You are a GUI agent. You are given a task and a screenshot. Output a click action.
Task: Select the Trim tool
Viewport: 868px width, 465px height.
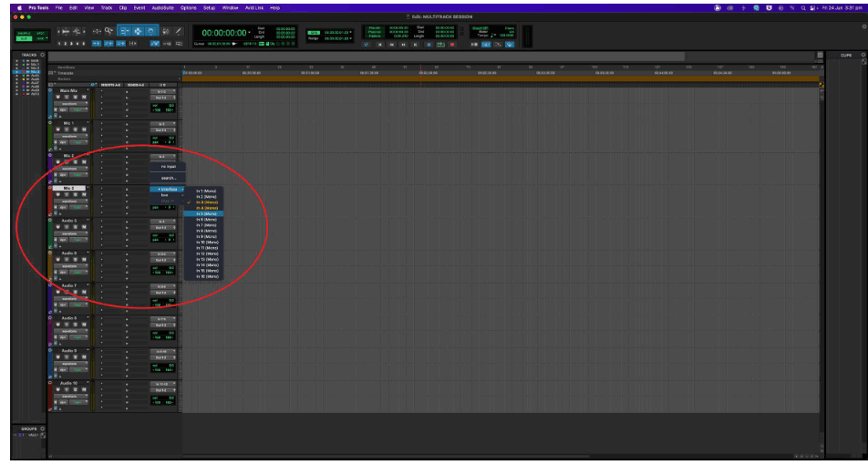(x=125, y=30)
